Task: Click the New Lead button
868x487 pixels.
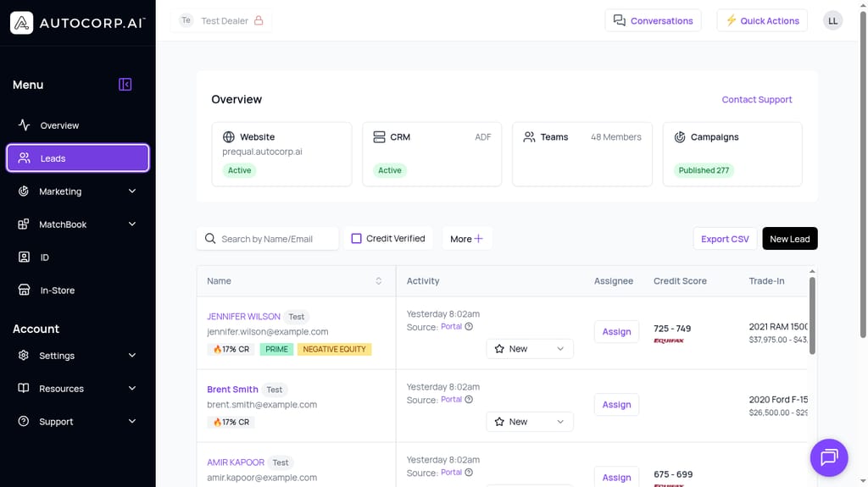Action: pos(789,239)
